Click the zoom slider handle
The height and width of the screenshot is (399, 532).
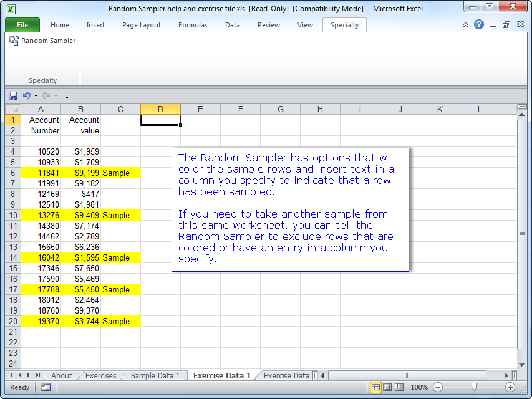pyautogui.click(x=474, y=387)
